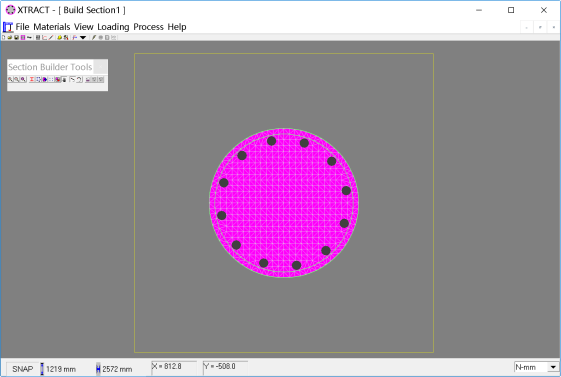Select the red I-beam shape tool
The width and height of the screenshot is (561, 377).
point(32,79)
